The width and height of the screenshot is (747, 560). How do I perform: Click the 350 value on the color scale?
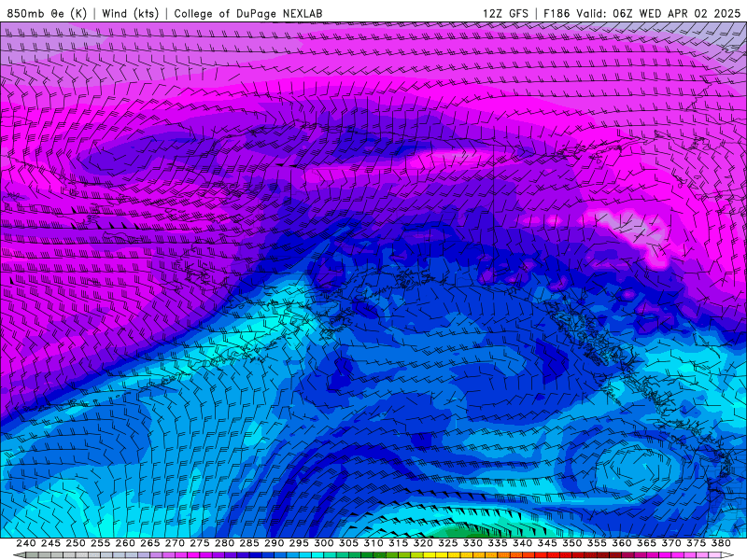(x=571, y=543)
